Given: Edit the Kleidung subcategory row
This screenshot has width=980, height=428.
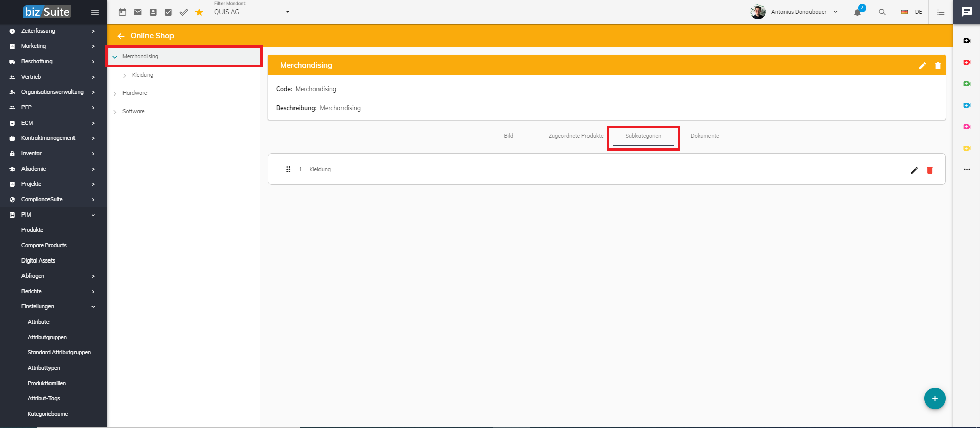Looking at the screenshot, I should pyautogui.click(x=914, y=170).
